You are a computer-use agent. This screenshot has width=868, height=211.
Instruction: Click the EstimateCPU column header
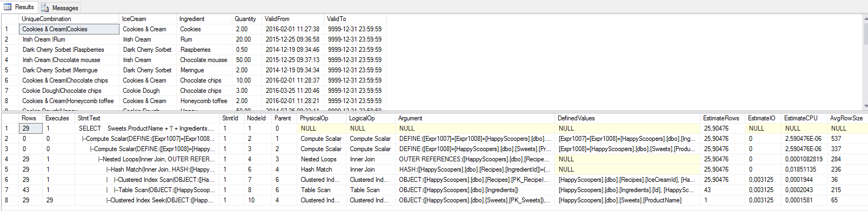click(x=804, y=118)
